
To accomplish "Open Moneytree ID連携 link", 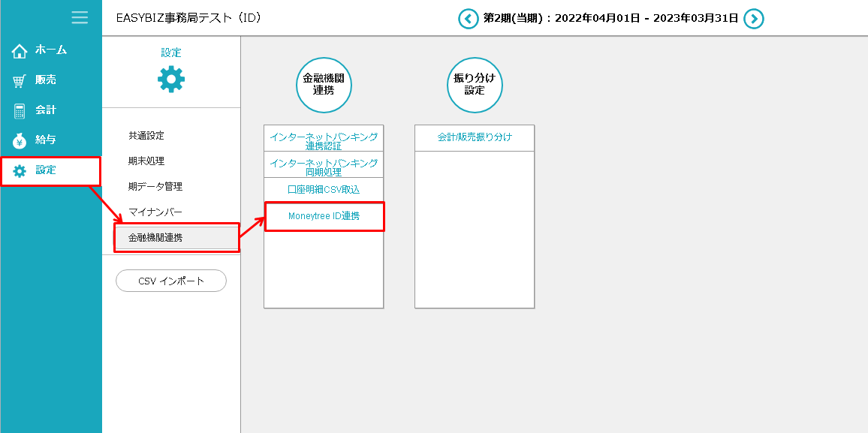I will (324, 216).
